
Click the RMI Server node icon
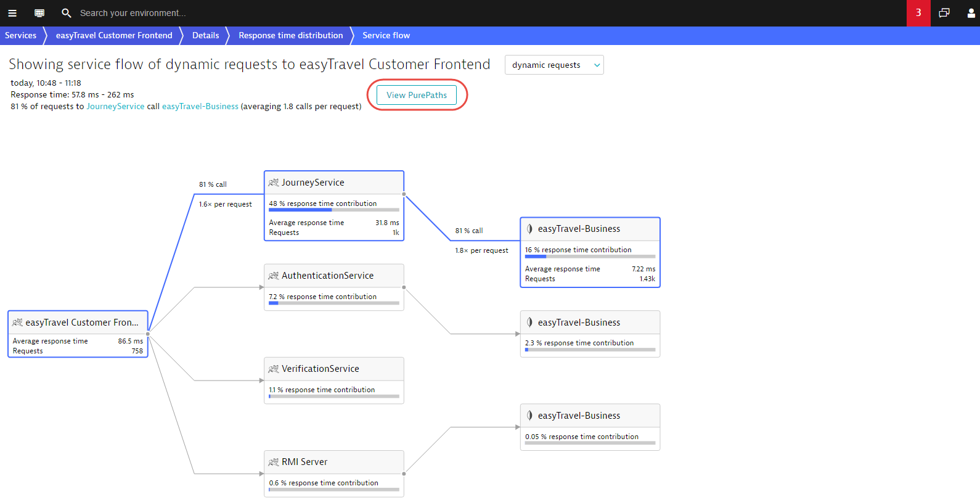coord(274,462)
